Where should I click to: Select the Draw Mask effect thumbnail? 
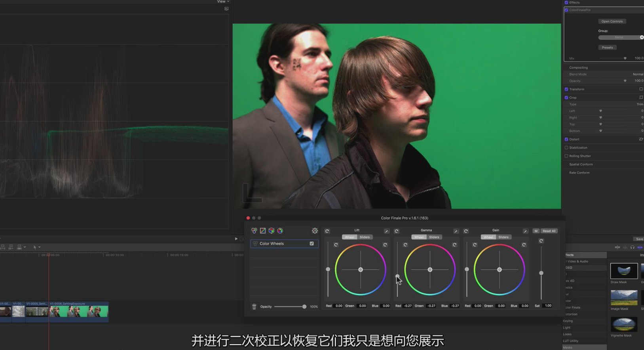[624, 271]
